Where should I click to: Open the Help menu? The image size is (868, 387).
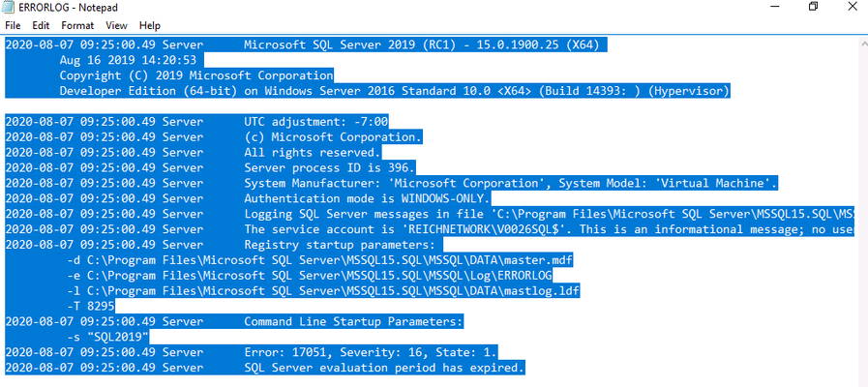(149, 25)
